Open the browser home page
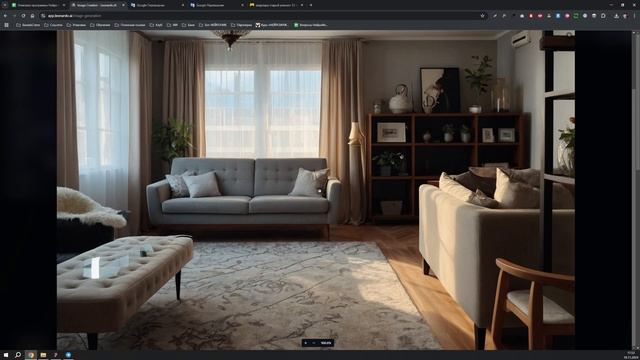Image resolution: width=640 pixels, height=360 pixels. [x=32, y=16]
